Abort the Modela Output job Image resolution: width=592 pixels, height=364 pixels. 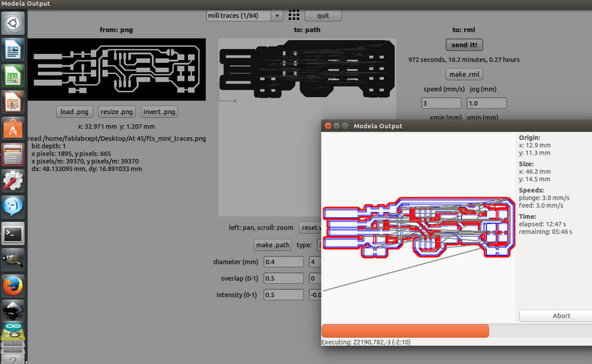pyautogui.click(x=556, y=316)
